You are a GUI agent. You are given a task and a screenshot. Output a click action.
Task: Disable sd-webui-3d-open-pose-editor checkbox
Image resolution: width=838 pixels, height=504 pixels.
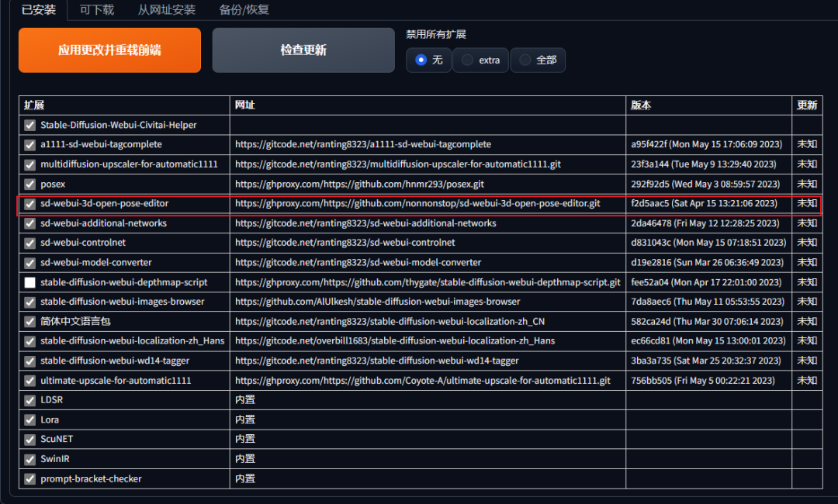click(30, 204)
